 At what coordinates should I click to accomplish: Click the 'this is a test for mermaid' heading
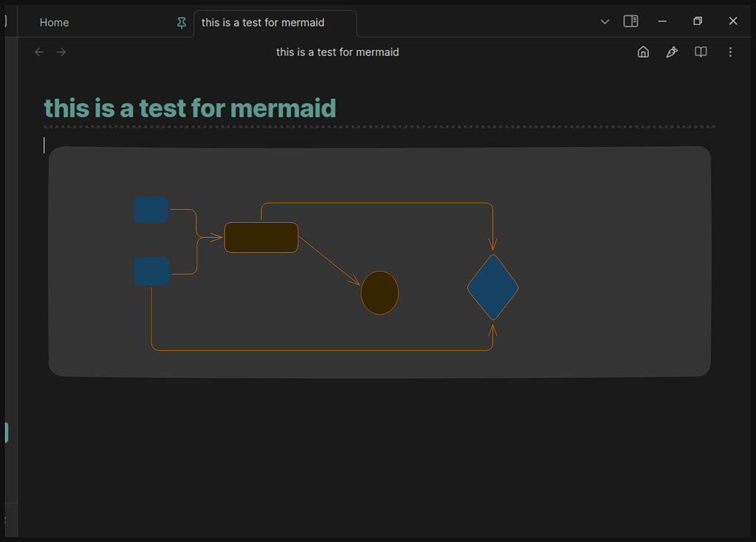(190, 108)
